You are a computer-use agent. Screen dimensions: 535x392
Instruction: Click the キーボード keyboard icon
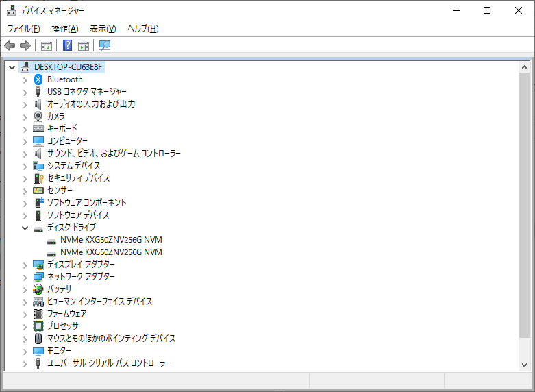[38, 129]
